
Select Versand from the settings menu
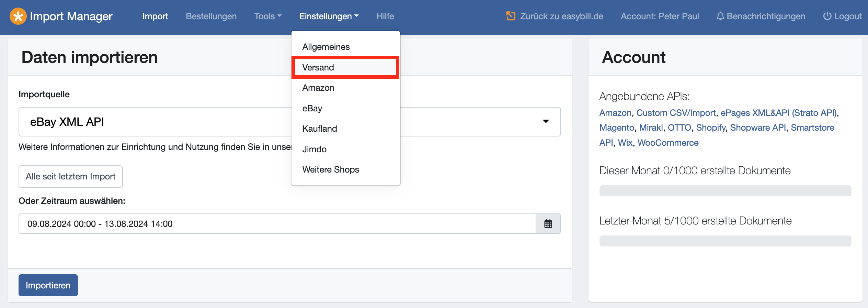[x=318, y=67]
